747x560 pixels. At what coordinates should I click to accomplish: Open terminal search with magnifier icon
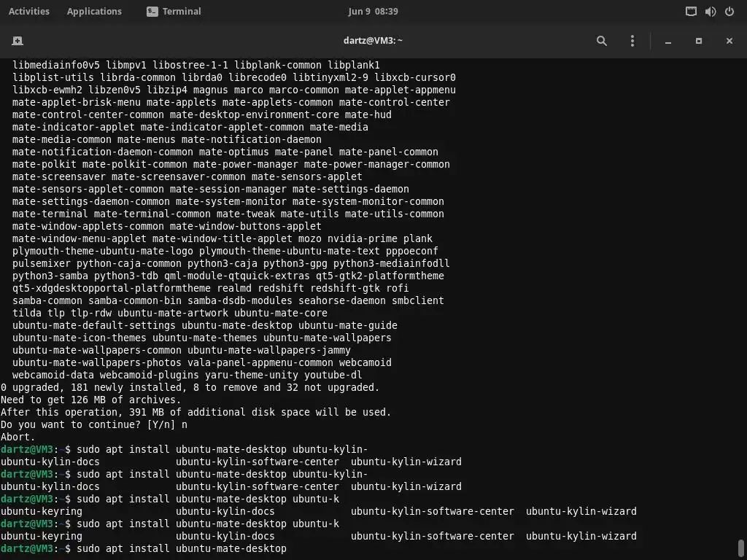tap(602, 41)
